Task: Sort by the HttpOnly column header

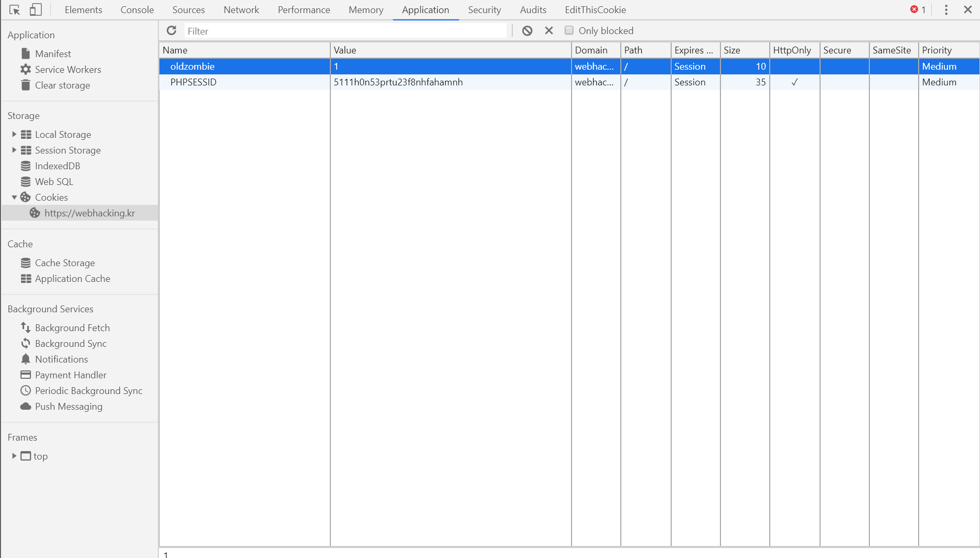Action: click(794, 50)
